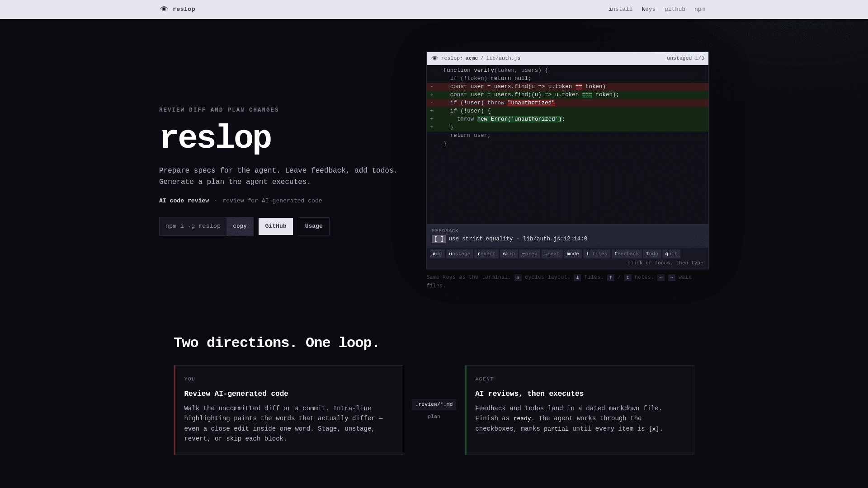Viewport: 868px width, 488px height.
Task: Copy the npm install command
Action: coord(240,226)
